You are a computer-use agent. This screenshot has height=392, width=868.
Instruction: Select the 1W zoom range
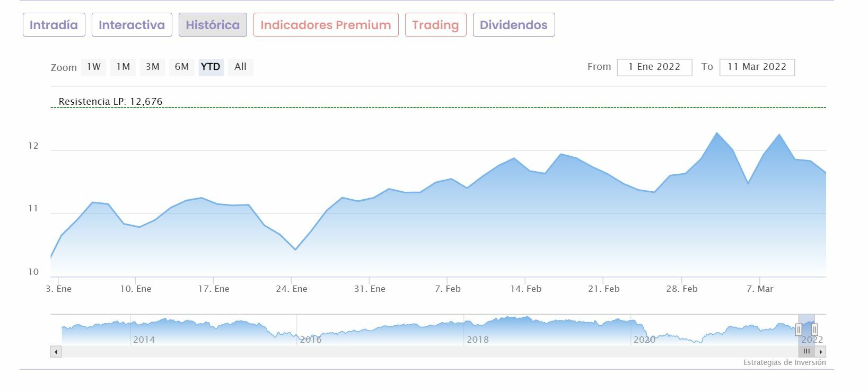(94, 67)
